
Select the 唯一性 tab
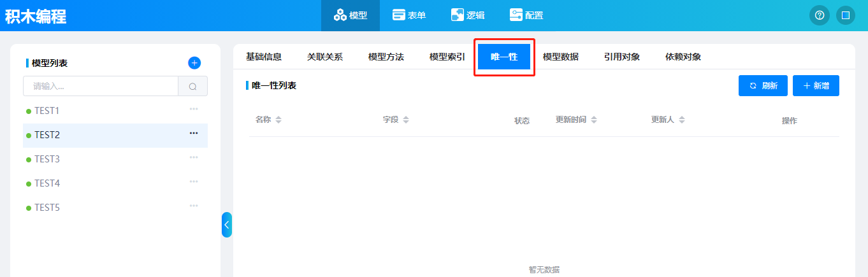504,57
